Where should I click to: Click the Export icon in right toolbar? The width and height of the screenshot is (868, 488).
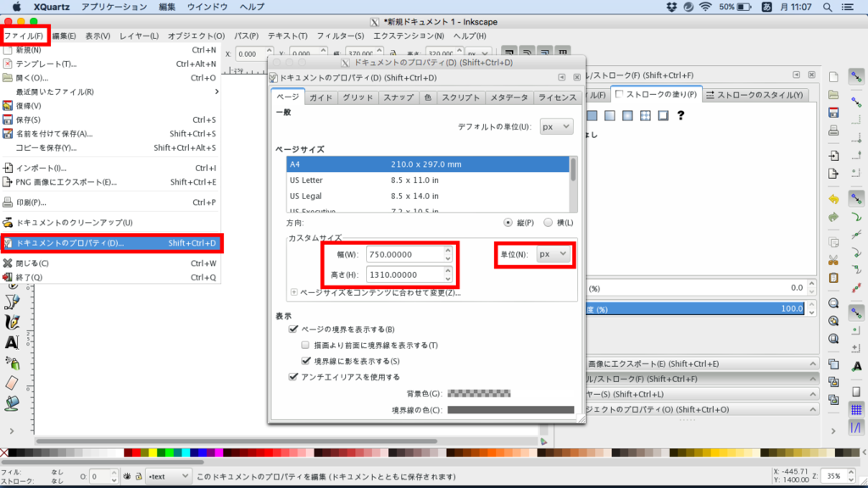834,174
